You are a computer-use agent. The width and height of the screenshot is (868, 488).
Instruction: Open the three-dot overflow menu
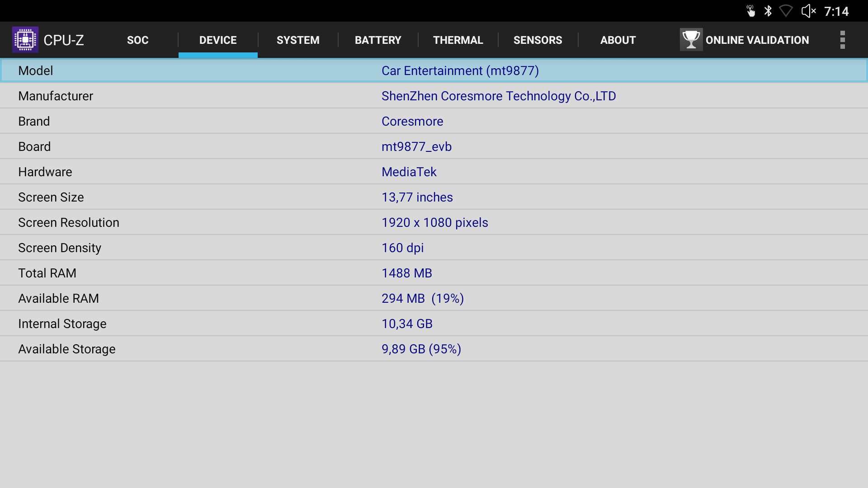point(842,40)
